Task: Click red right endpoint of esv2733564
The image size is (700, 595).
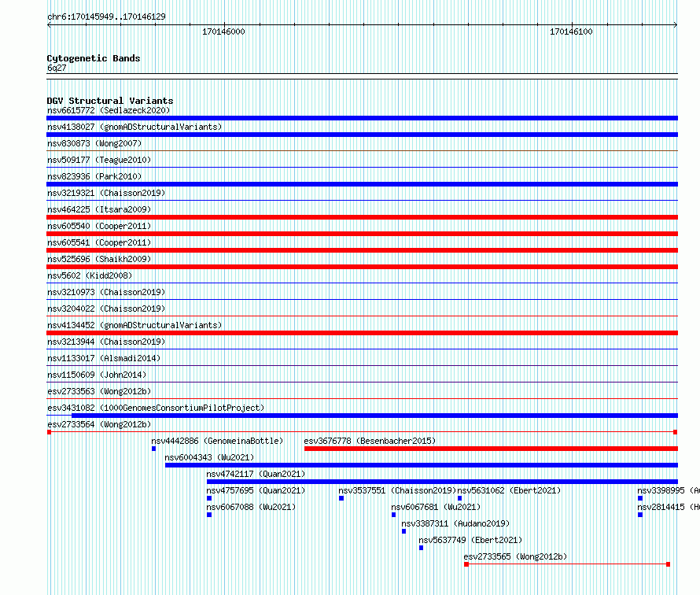Action: point(675,432)
